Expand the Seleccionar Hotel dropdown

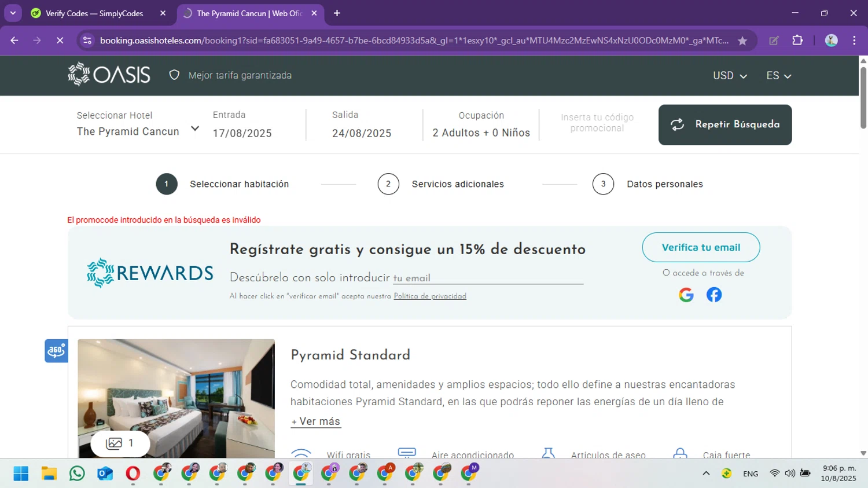(x=138, y=124)
